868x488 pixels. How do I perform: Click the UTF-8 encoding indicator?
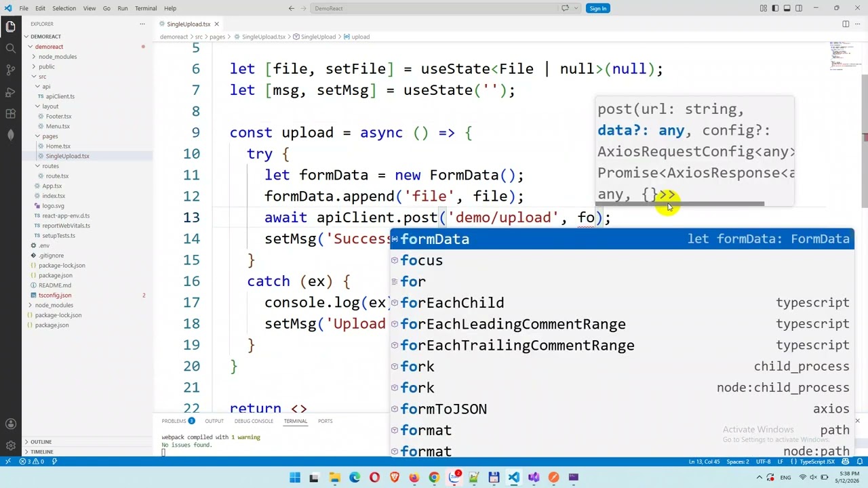tap(763, 462)
